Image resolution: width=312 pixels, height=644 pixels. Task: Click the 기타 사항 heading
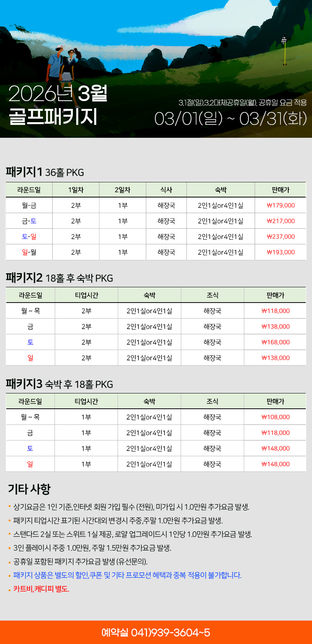[x=29, y=489]
